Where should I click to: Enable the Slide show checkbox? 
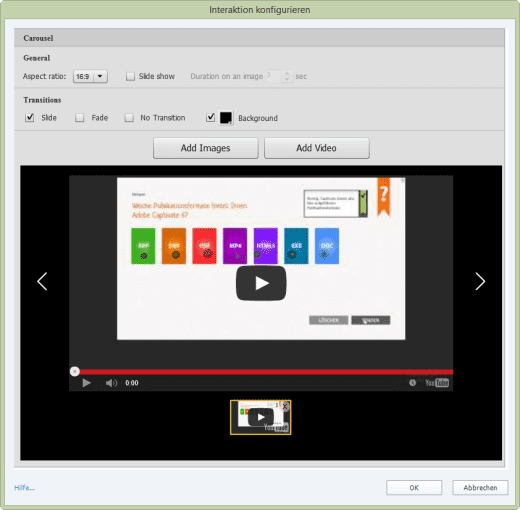130,76
